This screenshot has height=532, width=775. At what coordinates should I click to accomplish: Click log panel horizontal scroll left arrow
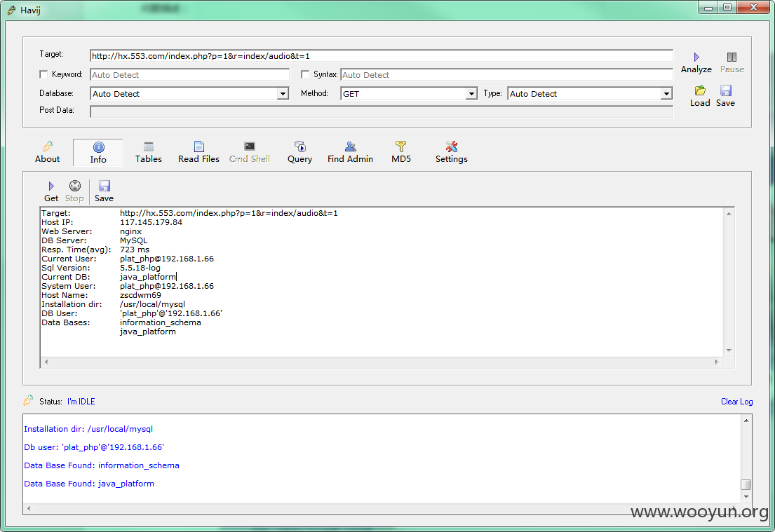pyautogui.click(x=29, y=507)
